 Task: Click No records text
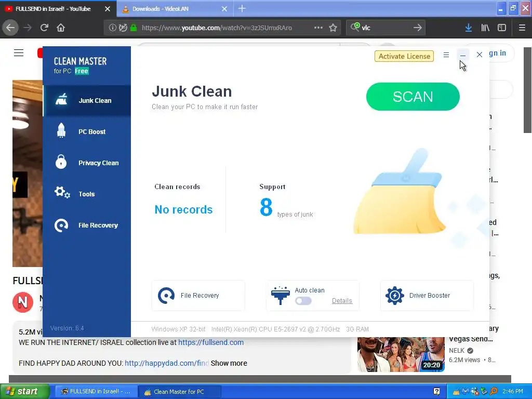click(183, 210)
